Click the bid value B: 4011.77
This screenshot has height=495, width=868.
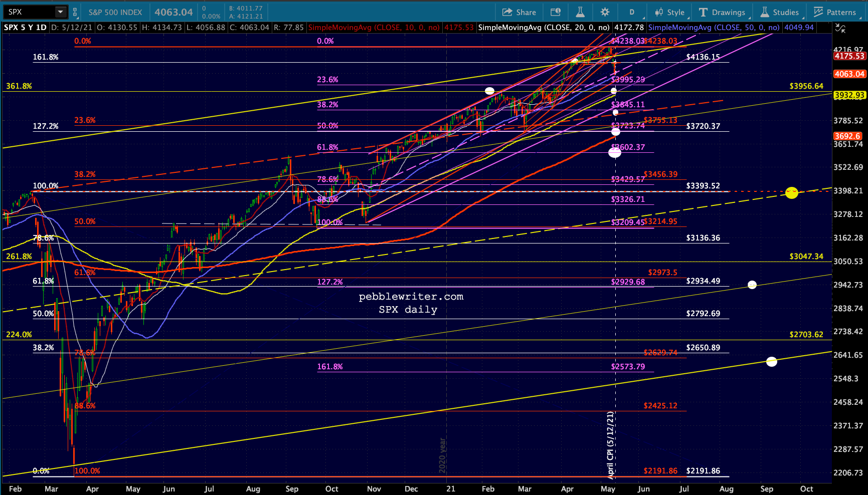tap(246, 9)
